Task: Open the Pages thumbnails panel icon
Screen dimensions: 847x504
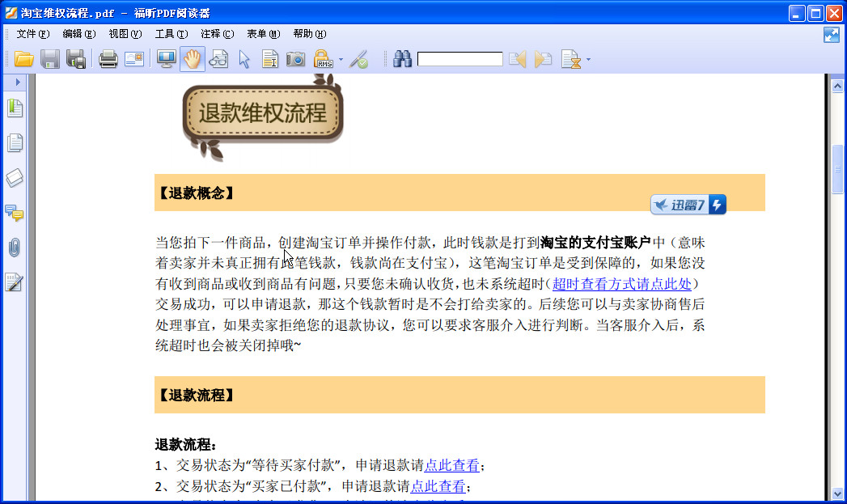Action: [x=15, y=143]
